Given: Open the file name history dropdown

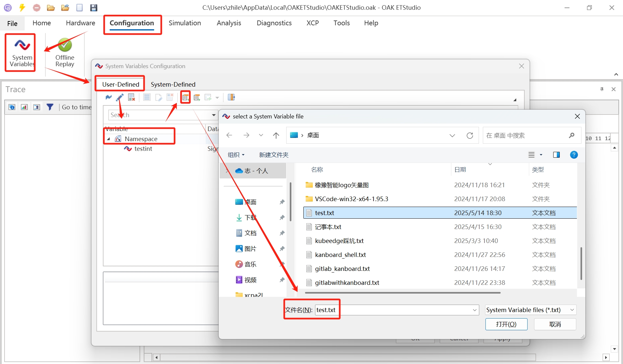Looking at the screenshot, I should coord(475,310).
